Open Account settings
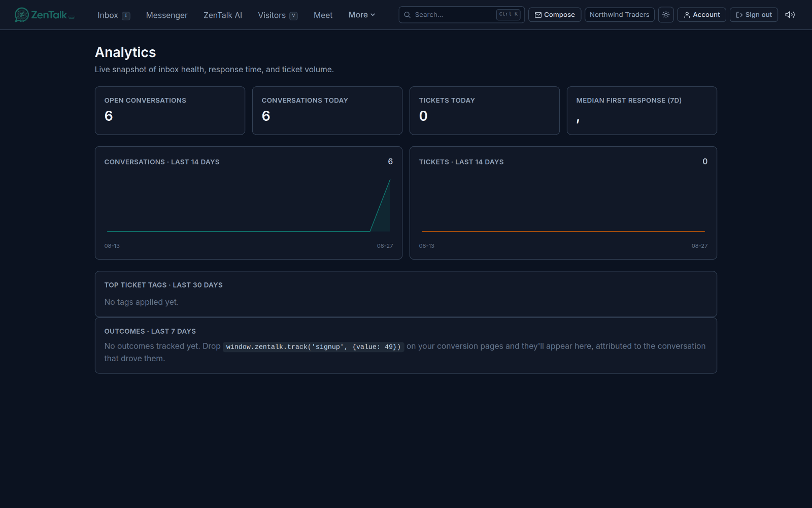Viewport: 812px width, 508px height. coord(701,15)
